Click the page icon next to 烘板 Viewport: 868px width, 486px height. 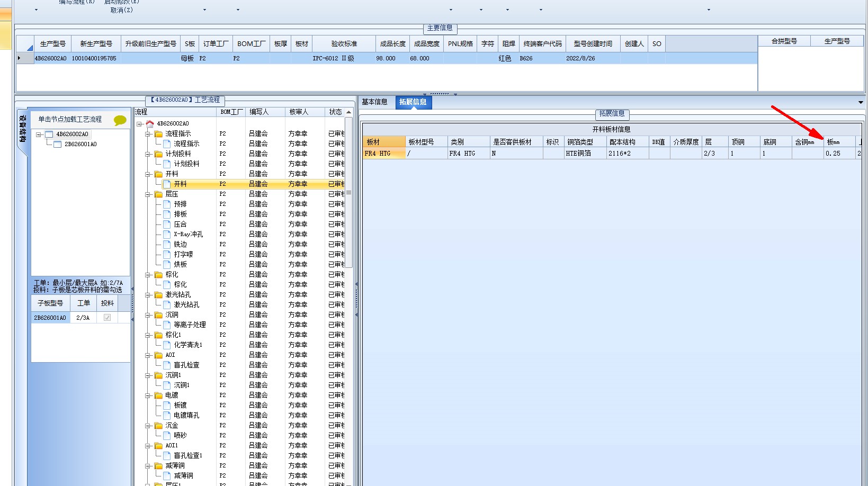click(x=167, y=264)
